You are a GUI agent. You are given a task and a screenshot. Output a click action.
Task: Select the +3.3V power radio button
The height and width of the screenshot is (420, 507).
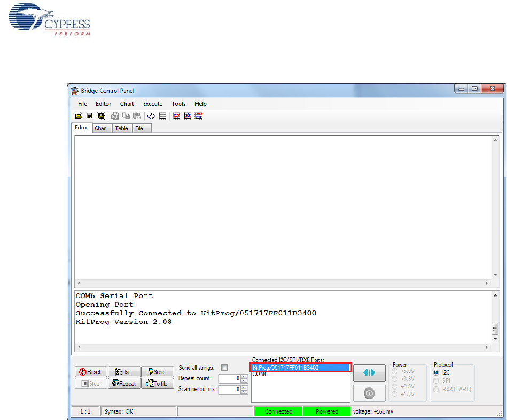(x=394, y=379)
